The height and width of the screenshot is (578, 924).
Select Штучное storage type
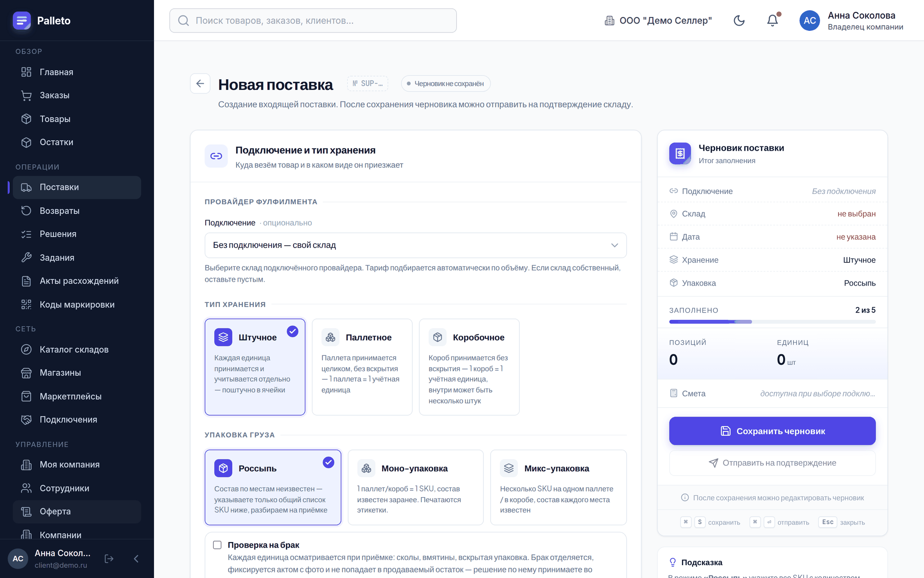click(255, 367)
